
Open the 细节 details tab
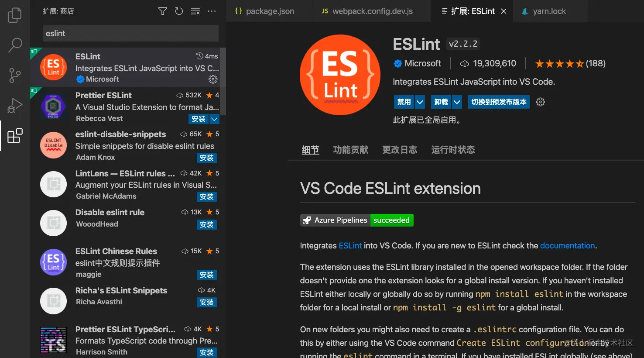coord(310,150)
